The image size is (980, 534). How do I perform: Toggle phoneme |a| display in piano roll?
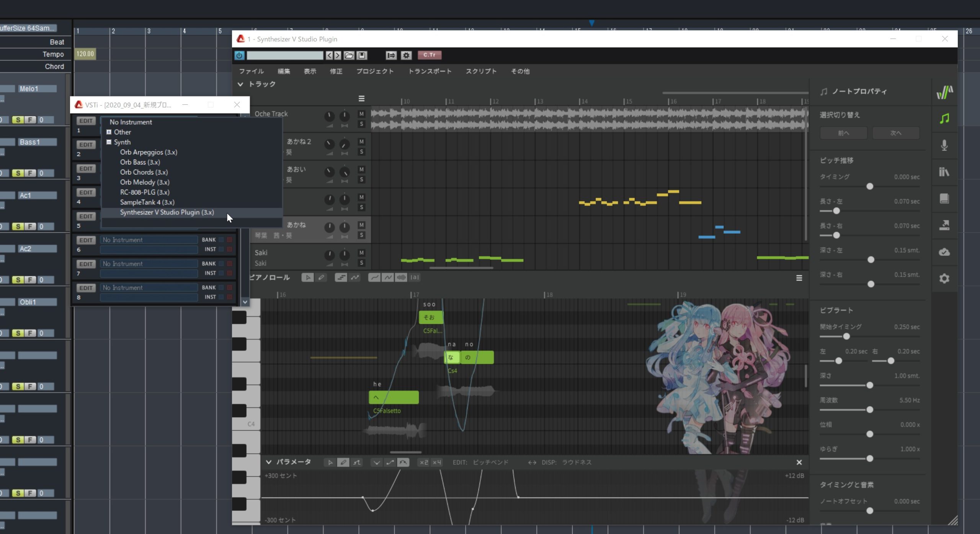click(x=415, y=277)
